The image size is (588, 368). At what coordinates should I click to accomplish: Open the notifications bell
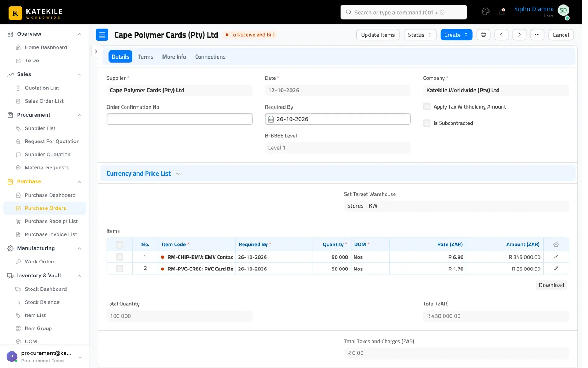[502, 12]
